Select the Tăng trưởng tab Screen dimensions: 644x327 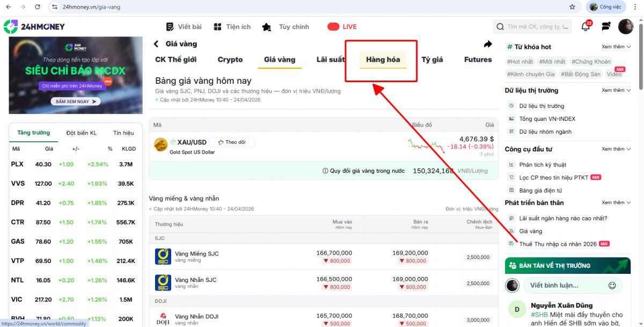click(33, 133)
